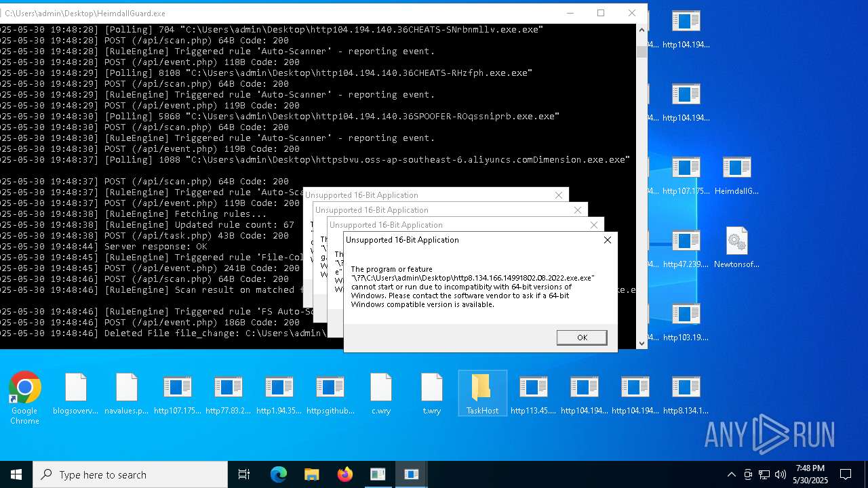This screenshot has width=868, height=488.
Task: Click the 'POST (/api/task.php) 43B' console line
Action: pyautogui.click(x=144, y=236)
